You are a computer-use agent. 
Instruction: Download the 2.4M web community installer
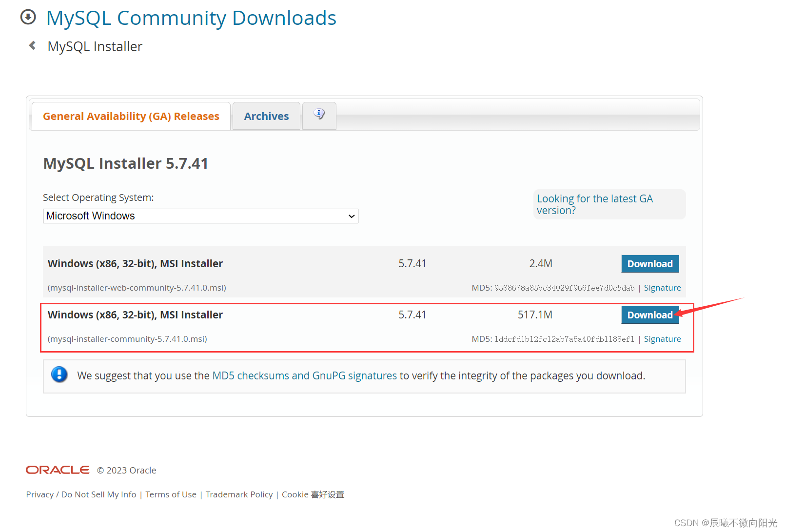[x=650, y=264]
